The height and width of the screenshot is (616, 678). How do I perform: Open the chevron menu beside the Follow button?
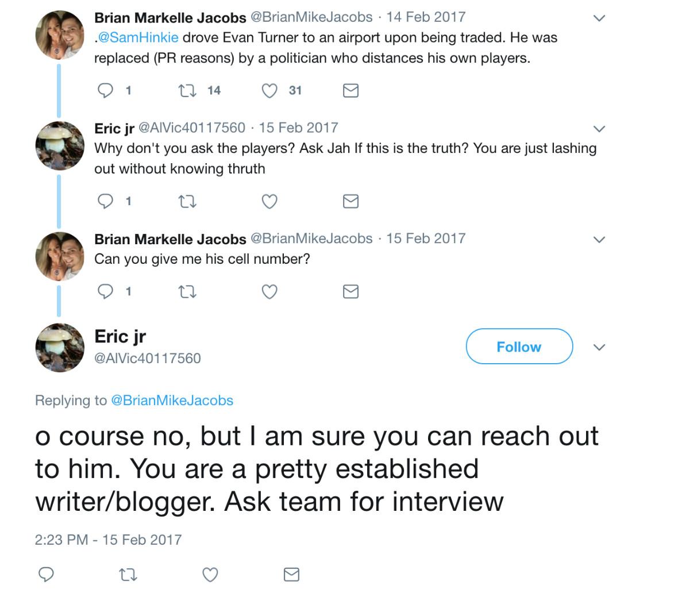[x=599, y=347]
